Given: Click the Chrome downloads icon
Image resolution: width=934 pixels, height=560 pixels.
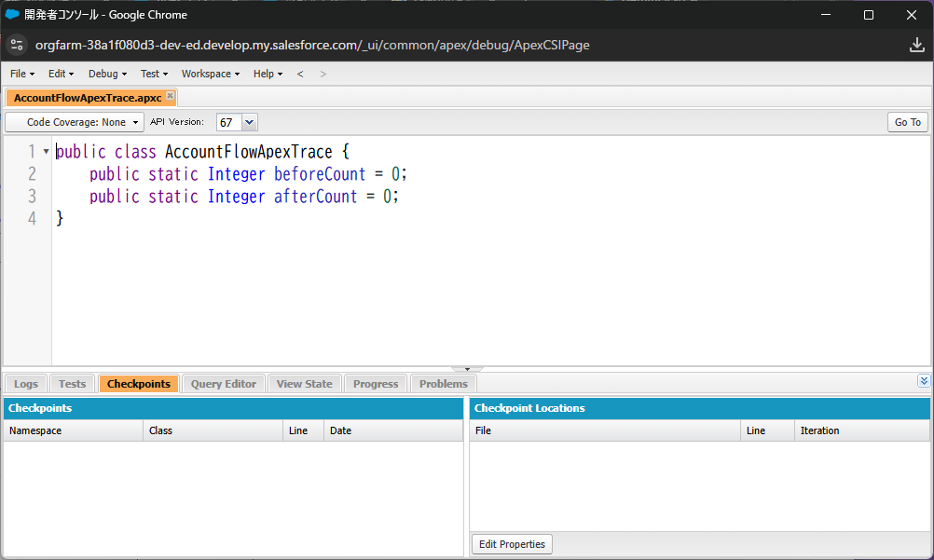Looking at the screenshot, I should [x=916, y=45].
